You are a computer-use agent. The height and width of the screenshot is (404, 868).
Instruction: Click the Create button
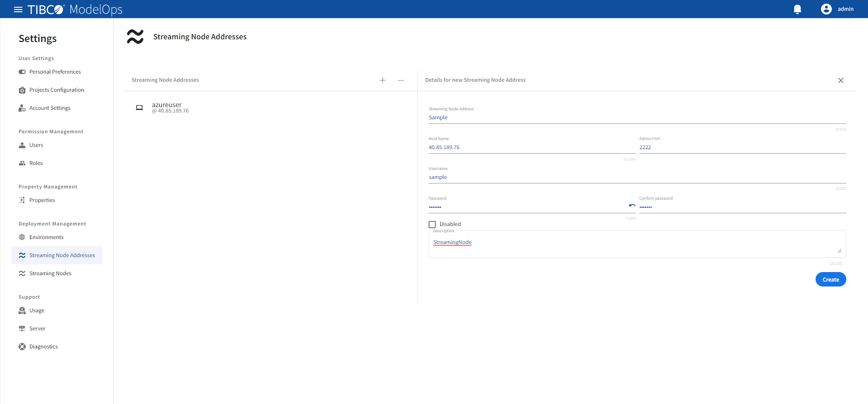[x=830, y=279]
